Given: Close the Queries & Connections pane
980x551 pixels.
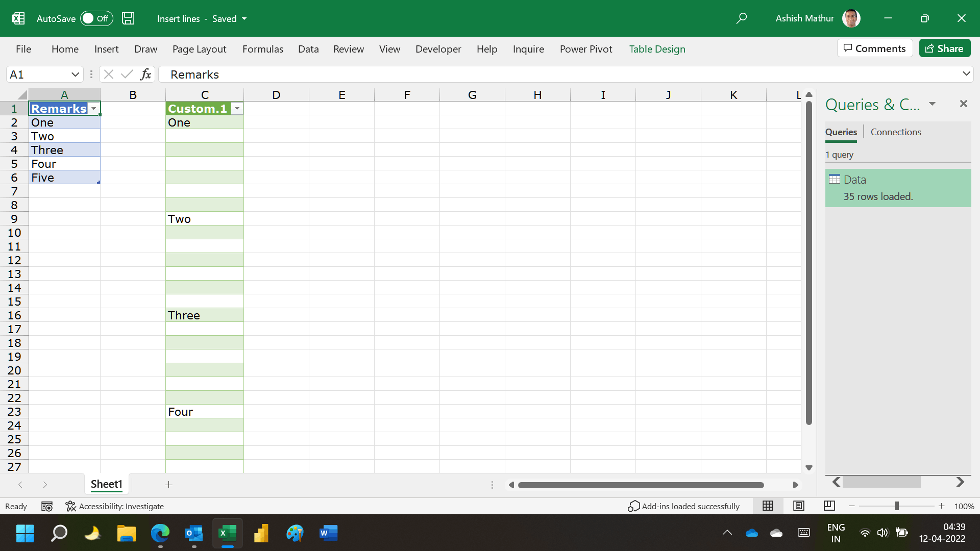Looking at the screenshot, I should point(963,104).
